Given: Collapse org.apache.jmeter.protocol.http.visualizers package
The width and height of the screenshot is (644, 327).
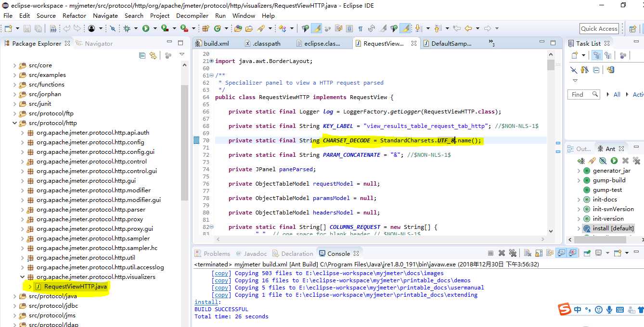Looking at the screenshot, I should (22, 277).
